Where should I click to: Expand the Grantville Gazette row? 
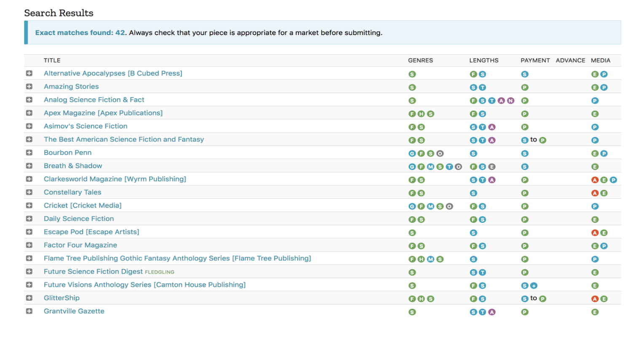click(x=29, y=311)
